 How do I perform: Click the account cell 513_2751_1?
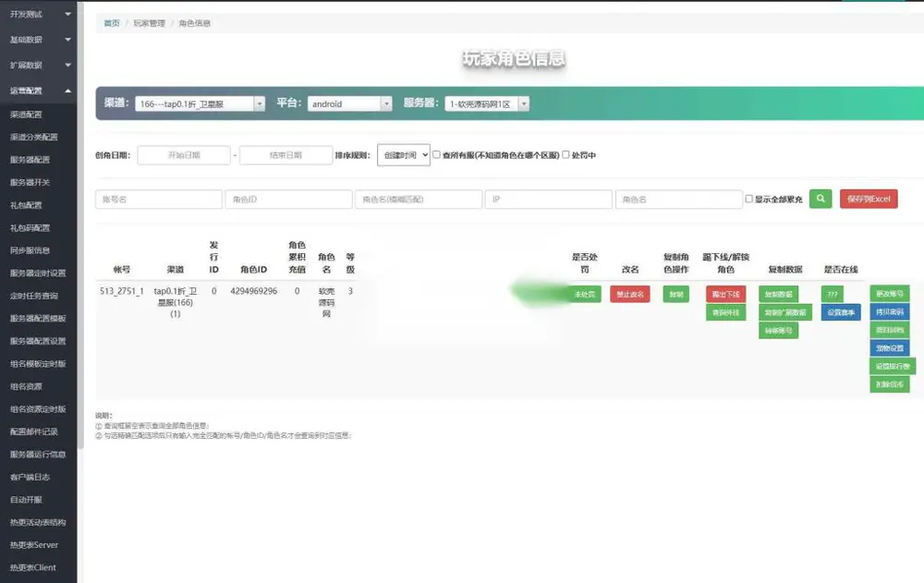pyautogui.click(x=122, y=291)
